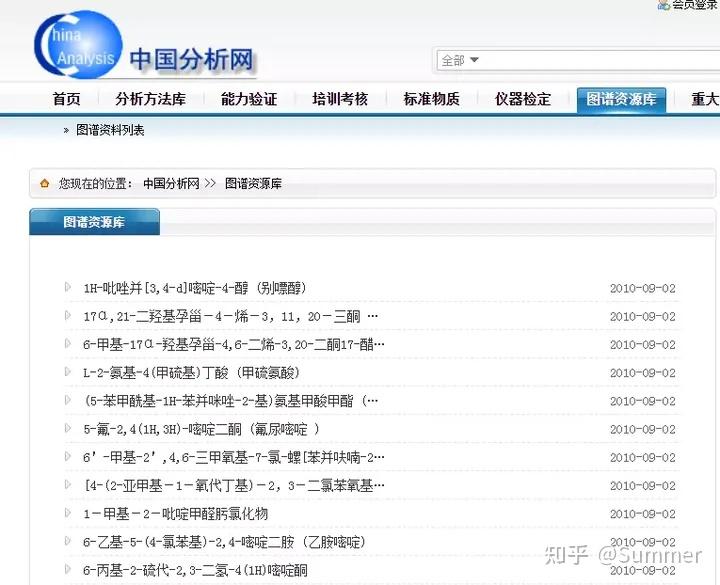Open 分析方法库 navigation item
The image size is (720, 585).
click(151, 99)
